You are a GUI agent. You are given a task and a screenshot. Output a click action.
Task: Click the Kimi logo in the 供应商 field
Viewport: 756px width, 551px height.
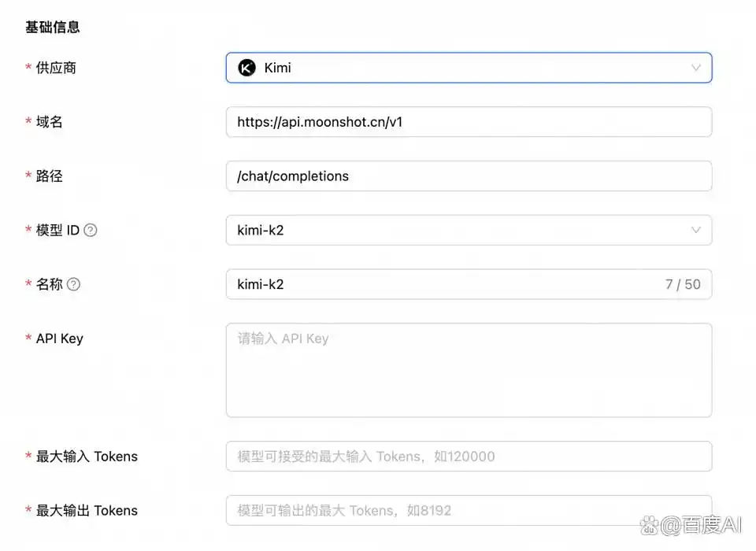click(247, 68)
